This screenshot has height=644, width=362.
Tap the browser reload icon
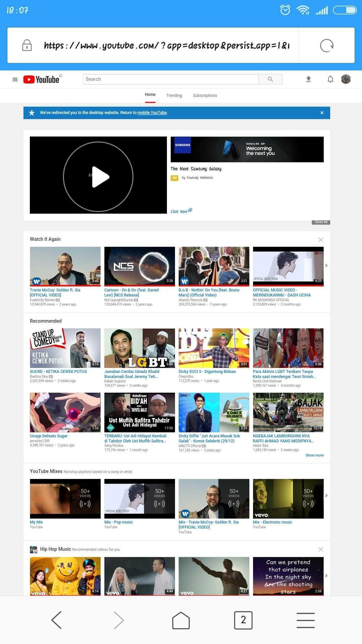326,46
